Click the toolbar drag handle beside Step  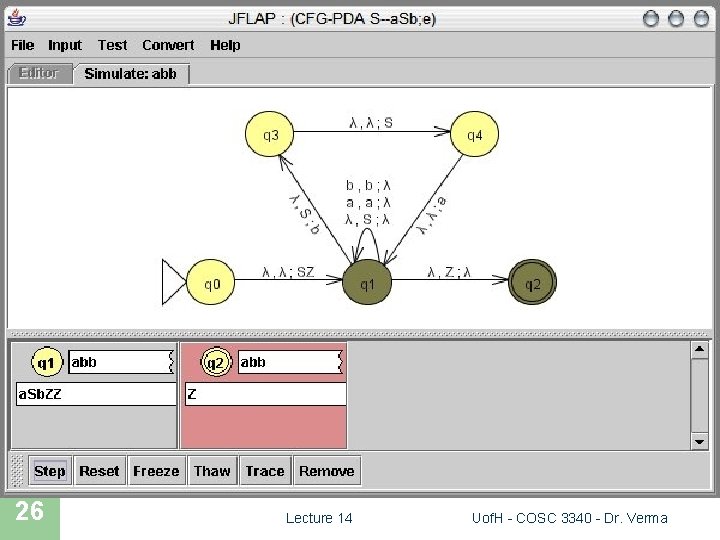click(17, 471)
